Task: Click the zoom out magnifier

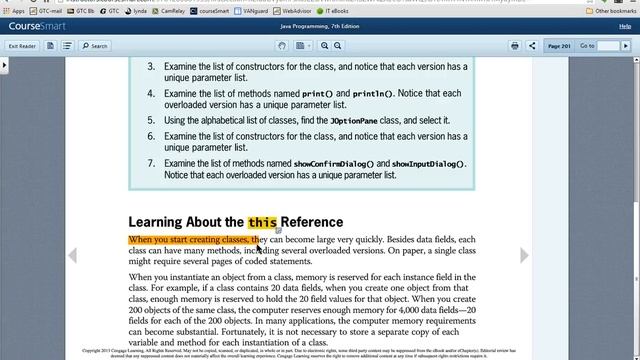Action: [338, 46]
